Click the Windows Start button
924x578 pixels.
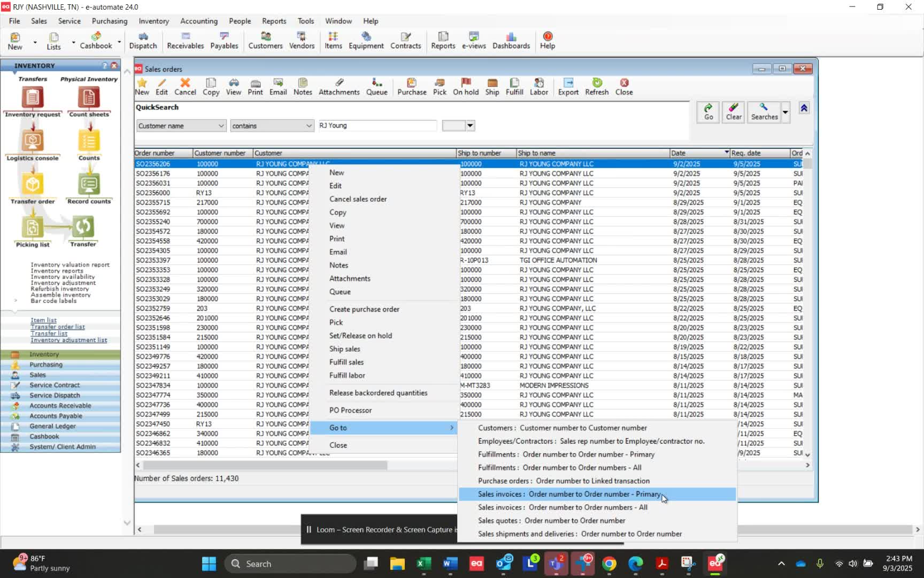coord(209,564)
